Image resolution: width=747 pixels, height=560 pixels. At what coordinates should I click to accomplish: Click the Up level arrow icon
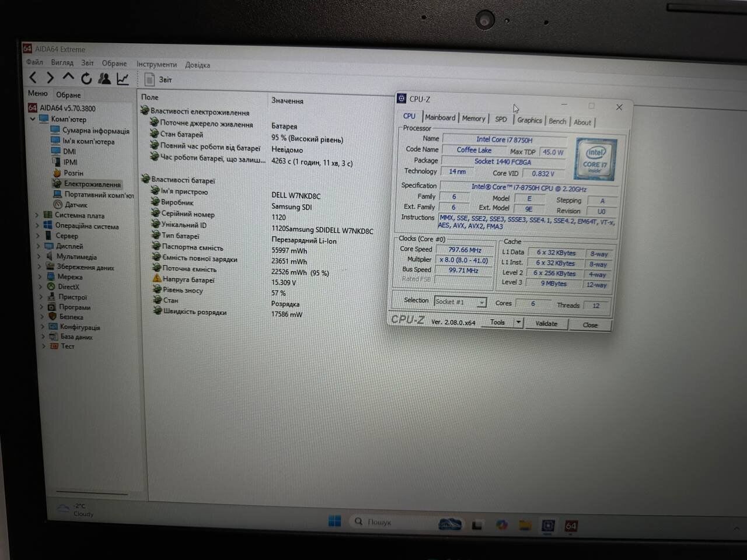click(x=68, y=77)
